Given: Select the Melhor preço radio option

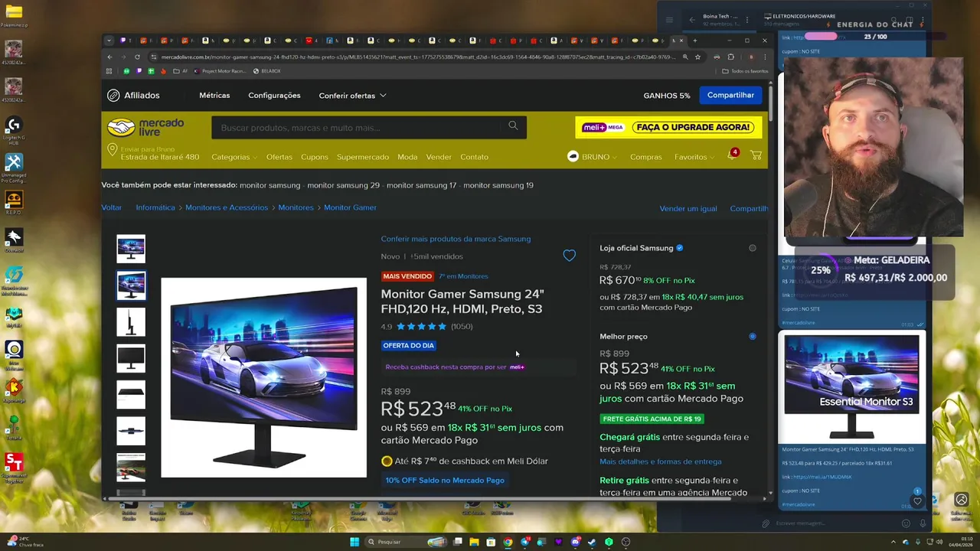Looking at the screenshot, I should (753, 336).
